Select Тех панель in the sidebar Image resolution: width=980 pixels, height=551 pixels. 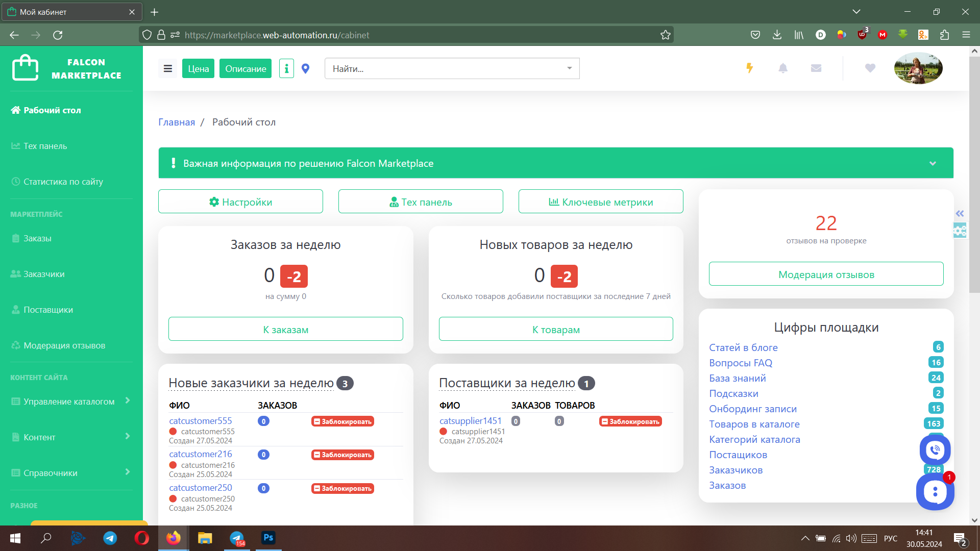point(45,146)
